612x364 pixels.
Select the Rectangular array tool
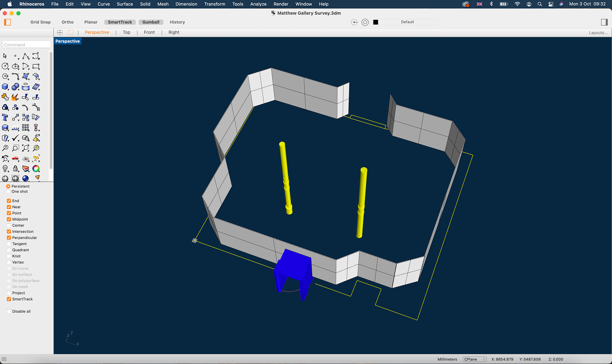click(x=26, y=128)
